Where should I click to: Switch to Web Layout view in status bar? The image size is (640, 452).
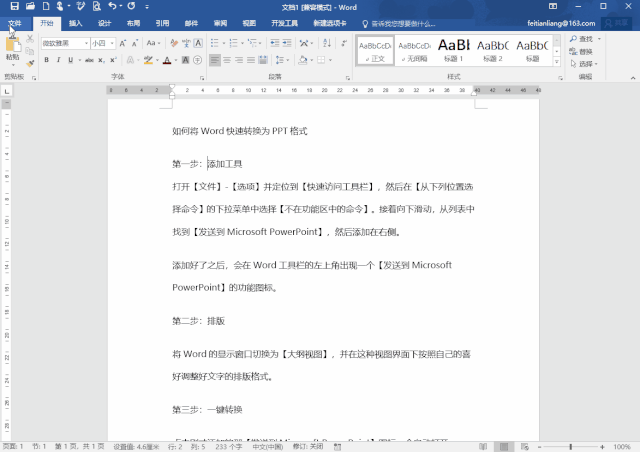[525, 447]
